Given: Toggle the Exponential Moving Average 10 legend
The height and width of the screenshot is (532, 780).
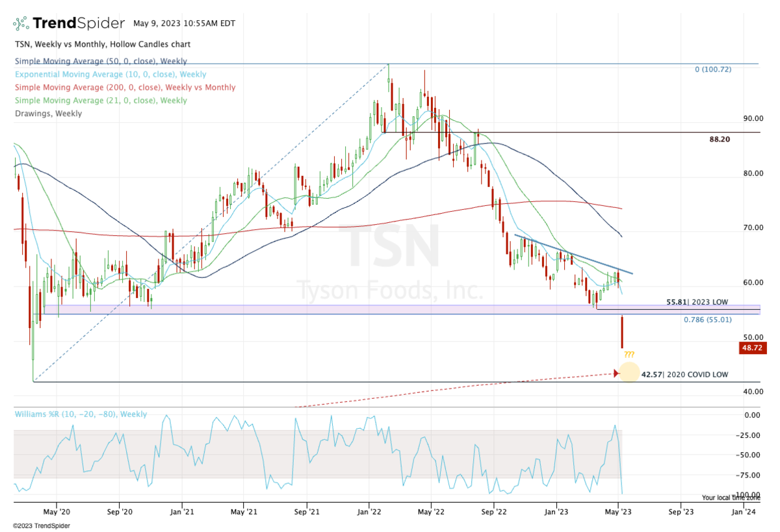Looking at the screenshot, I should point(110,74).
